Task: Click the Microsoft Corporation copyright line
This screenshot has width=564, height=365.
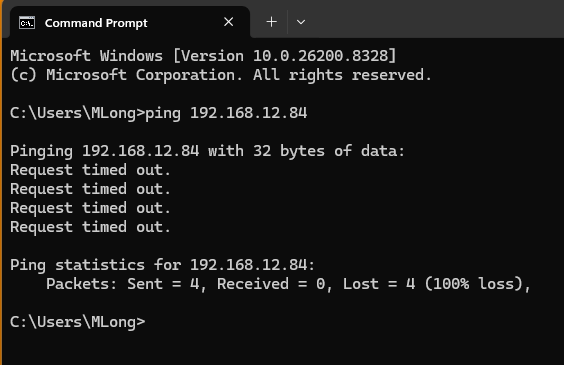Action: 221,75
